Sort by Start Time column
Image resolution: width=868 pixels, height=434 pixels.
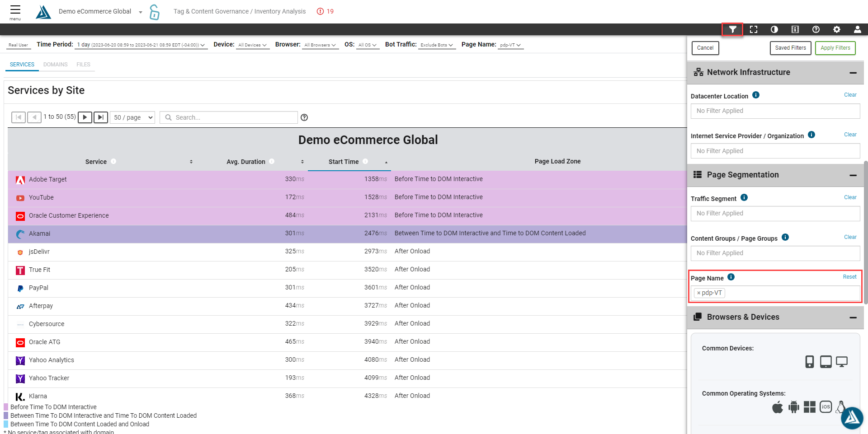(x=386, y=162)
